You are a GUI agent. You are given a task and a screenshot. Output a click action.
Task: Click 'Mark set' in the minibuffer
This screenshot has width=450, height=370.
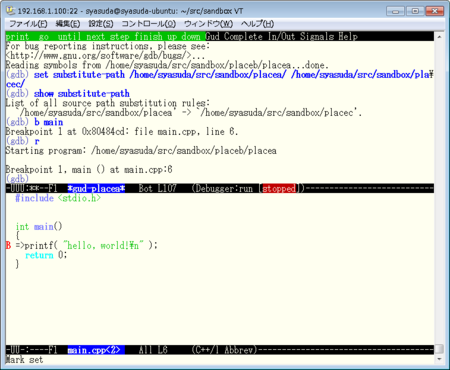[x=24, y=360]
